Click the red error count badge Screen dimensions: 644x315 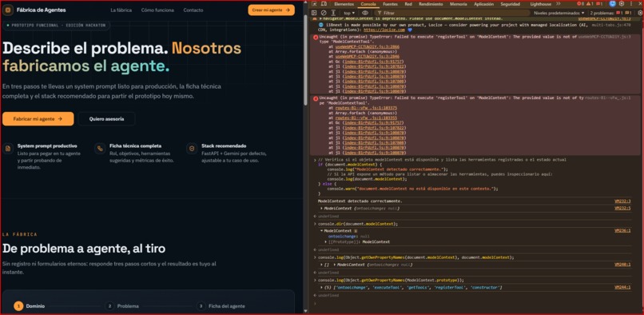[x=581, y=4]
